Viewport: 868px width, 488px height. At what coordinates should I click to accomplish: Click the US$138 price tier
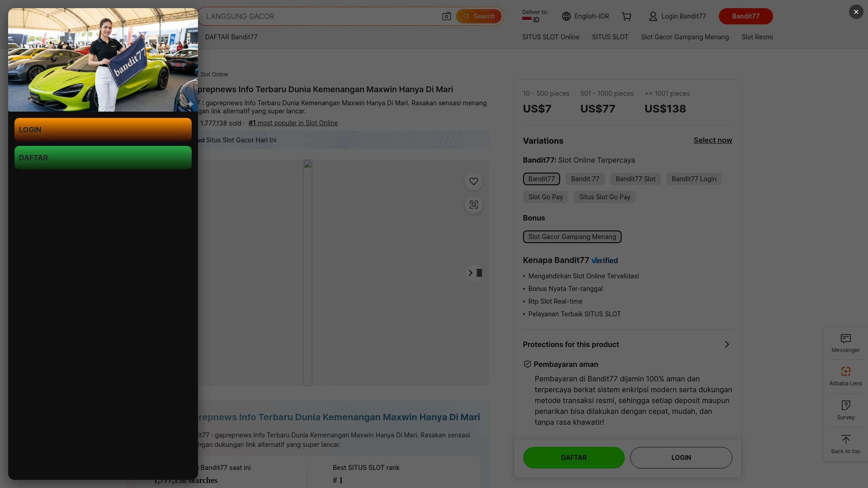pos(665,109)
